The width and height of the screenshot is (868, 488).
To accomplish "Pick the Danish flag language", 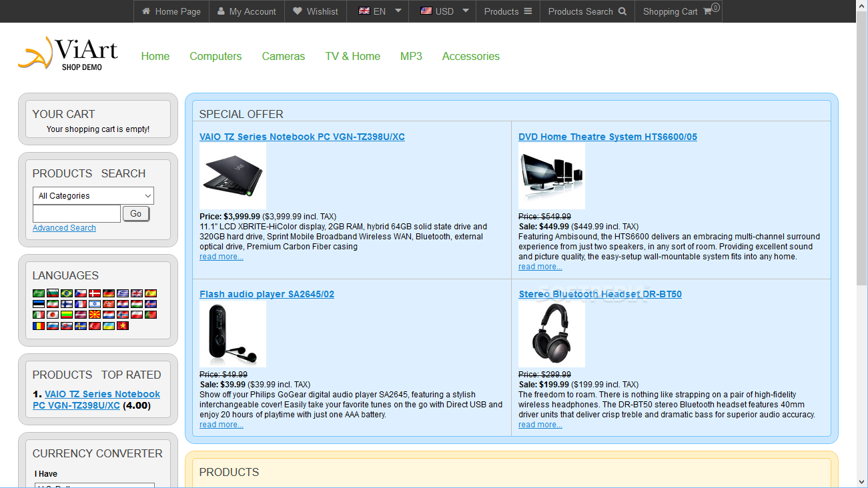I will [95, 293].
